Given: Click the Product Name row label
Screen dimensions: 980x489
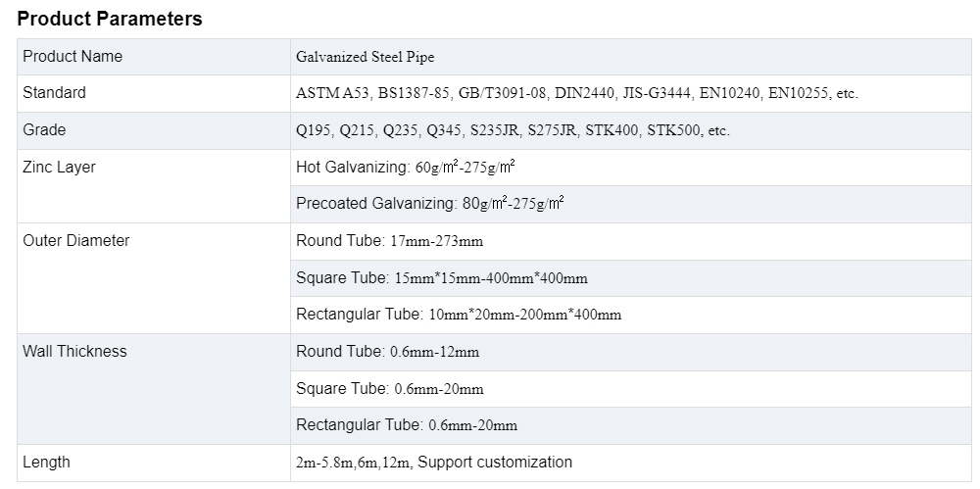Looking at the screenshot, I should pyautogui.click(x=73, y=57).
